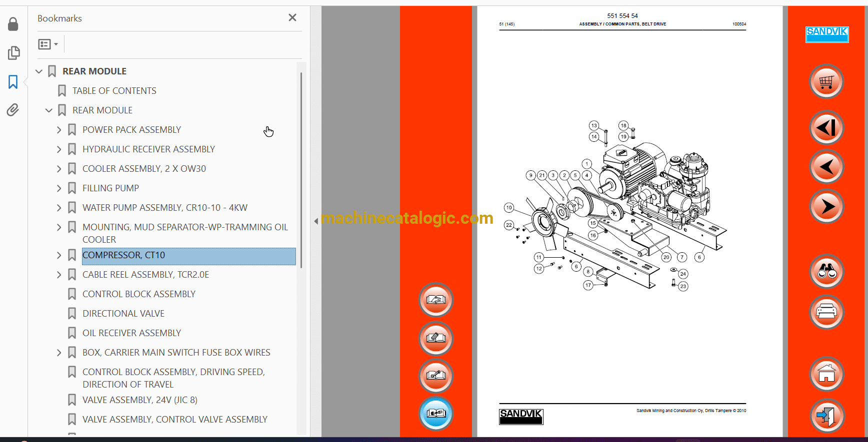868x442 pixels.
Task: Click the book-with-hand manual button
Action: click(436, 300)
